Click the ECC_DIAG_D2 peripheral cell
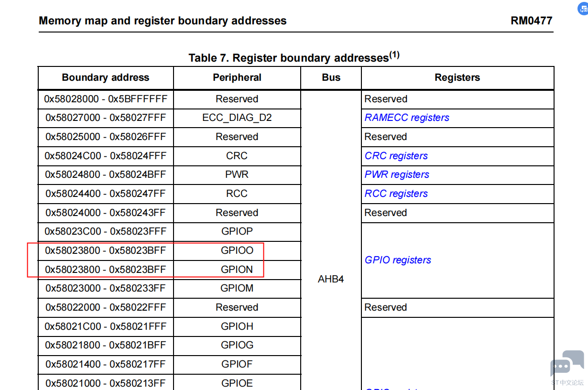 [x=237, y=118]
